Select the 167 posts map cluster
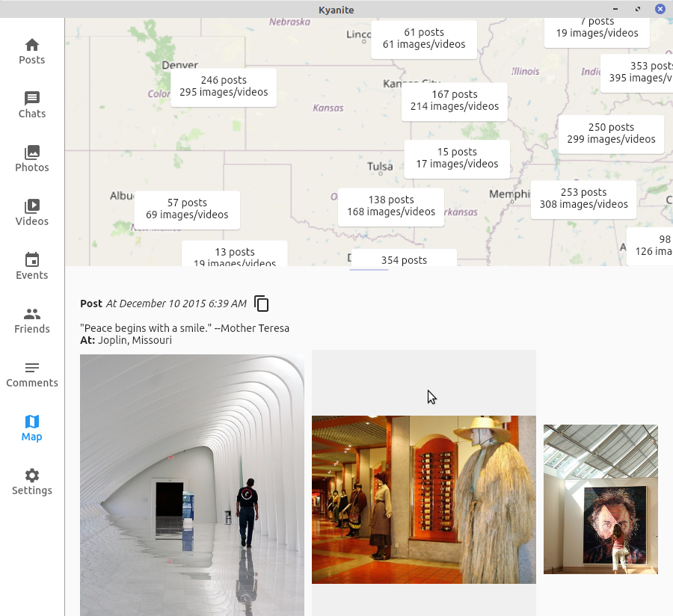673x616 pixels. pyautogui.click(x=454, y=101)
